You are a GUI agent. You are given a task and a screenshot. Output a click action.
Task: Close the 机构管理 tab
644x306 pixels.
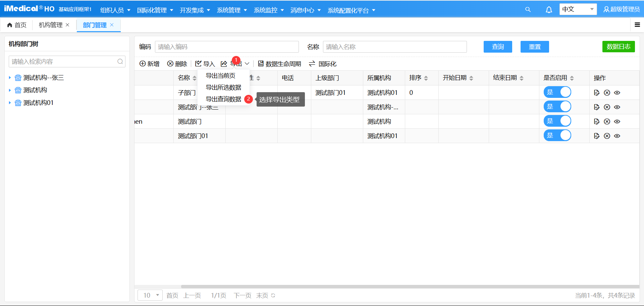[x=67, y=25]
